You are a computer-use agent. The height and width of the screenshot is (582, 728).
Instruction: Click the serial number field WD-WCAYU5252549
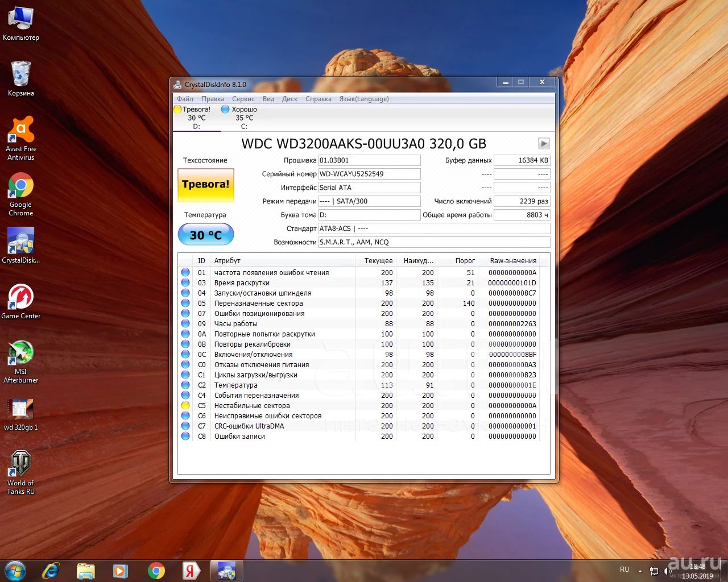(x=369, y=174)
